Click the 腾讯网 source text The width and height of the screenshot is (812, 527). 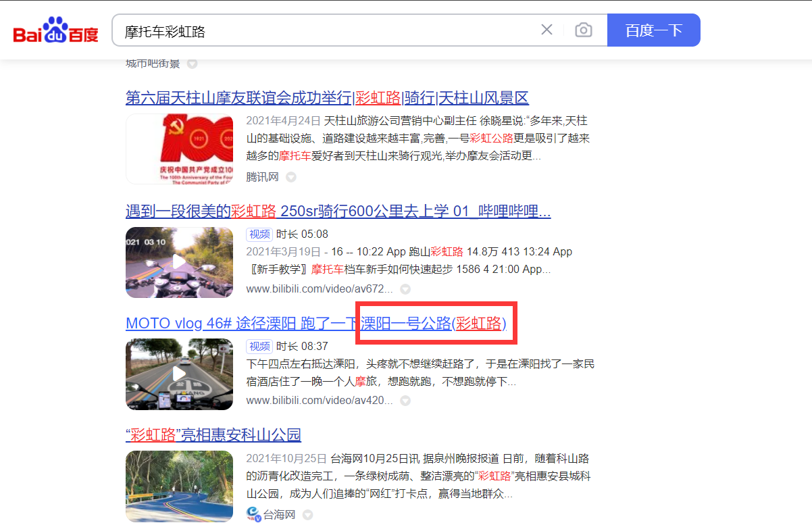click(x=263, y=177)
